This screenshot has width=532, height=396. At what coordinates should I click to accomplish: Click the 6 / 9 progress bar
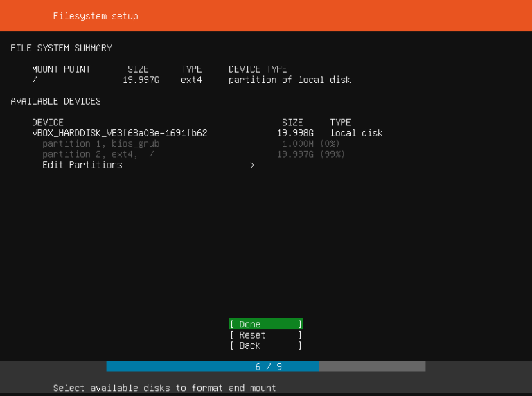pyautogui.click(x=266, y=366)
